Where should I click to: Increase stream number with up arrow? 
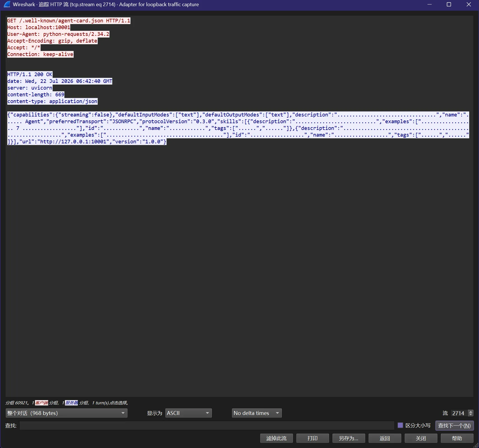point(471,411)
